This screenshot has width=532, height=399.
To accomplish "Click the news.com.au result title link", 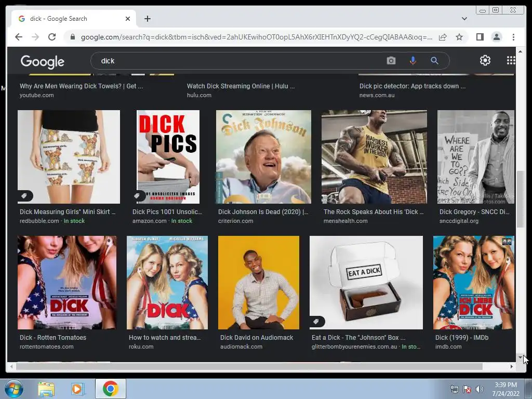I will pyautogui.click(x=413, y=86).
